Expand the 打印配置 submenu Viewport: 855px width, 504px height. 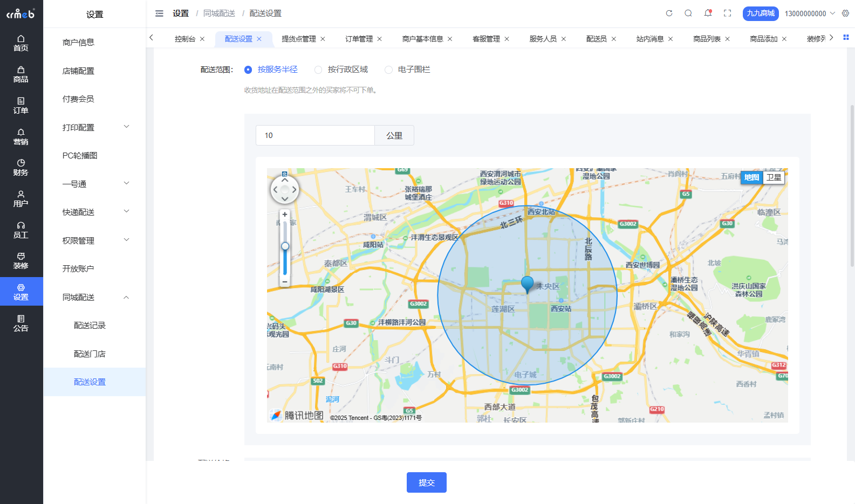pyautogui.click(x=94, y=127)
